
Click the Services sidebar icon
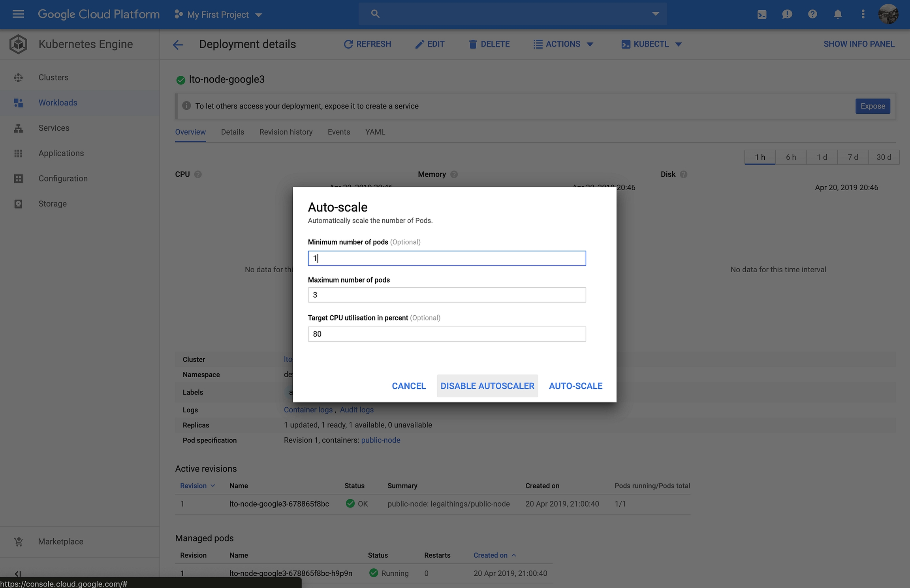click(18, 128)
